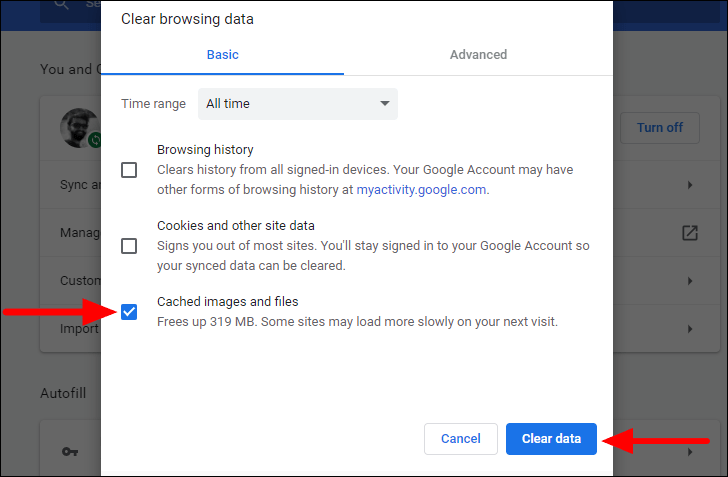
Task: Click the Cached images and files label
Action: [227, 301]
